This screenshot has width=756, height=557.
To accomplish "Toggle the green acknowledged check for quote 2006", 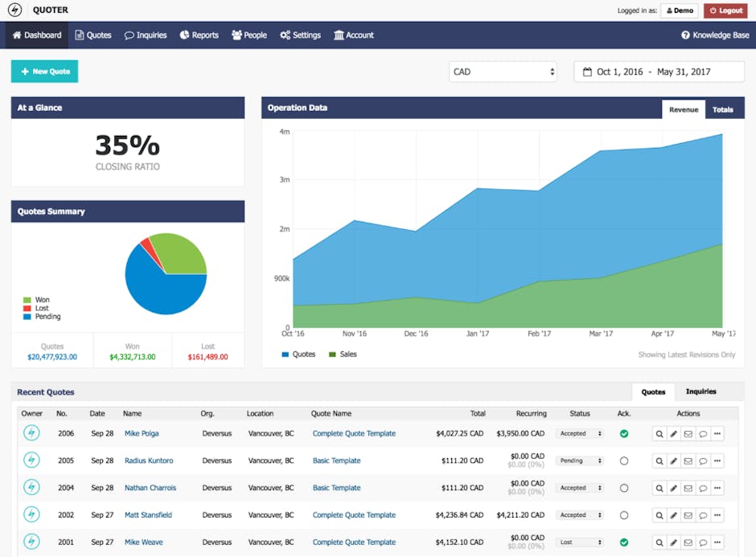I will 623,434.
